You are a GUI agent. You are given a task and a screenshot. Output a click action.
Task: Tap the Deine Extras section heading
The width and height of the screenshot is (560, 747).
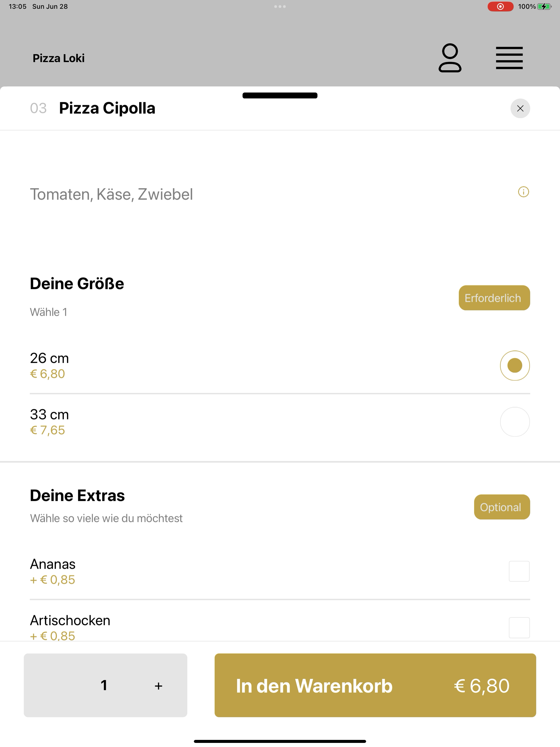click(77, 495)
